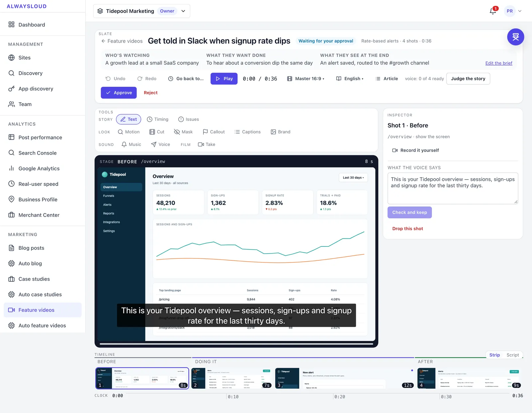Screen dimensions: 532x413
Task: Open the Voice sound tool
Action: pos(161,144)
